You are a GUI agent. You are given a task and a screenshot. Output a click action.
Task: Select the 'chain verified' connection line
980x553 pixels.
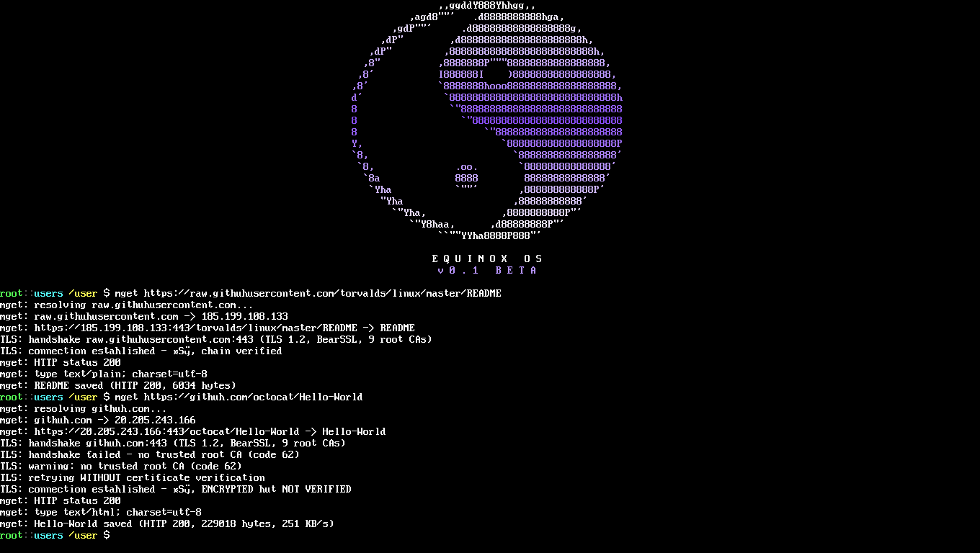click(141, 351)
